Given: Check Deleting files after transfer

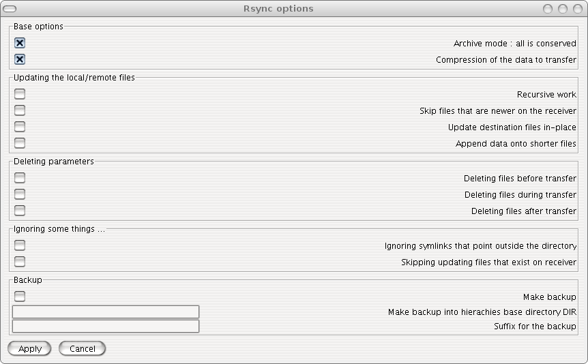Looking at the screenshot, I should [20, 211].
